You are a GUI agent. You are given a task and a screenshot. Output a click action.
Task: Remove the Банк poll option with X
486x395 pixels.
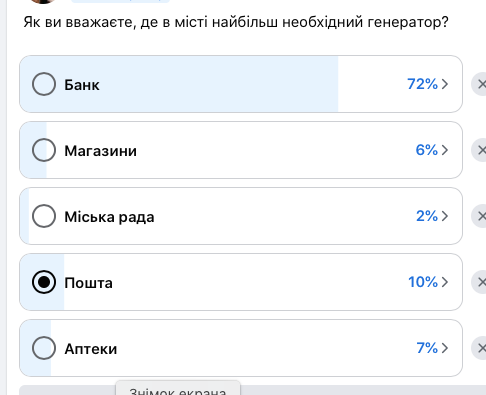[479, 84]
